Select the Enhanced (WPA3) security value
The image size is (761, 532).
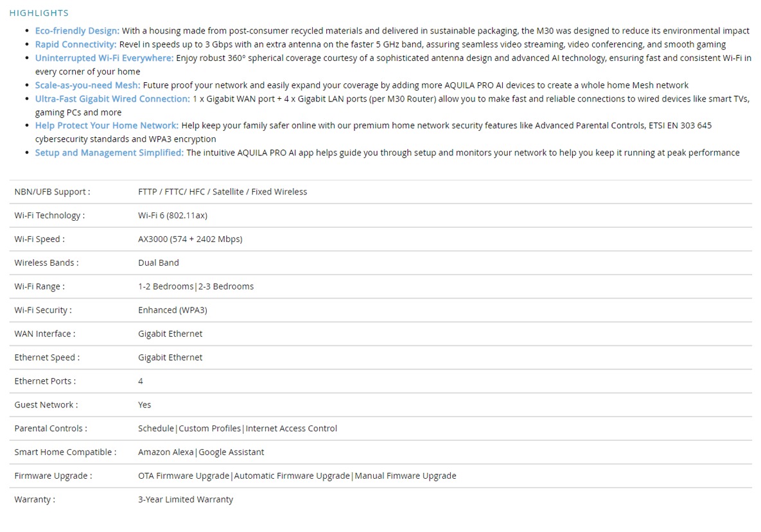tap(172, 310)
